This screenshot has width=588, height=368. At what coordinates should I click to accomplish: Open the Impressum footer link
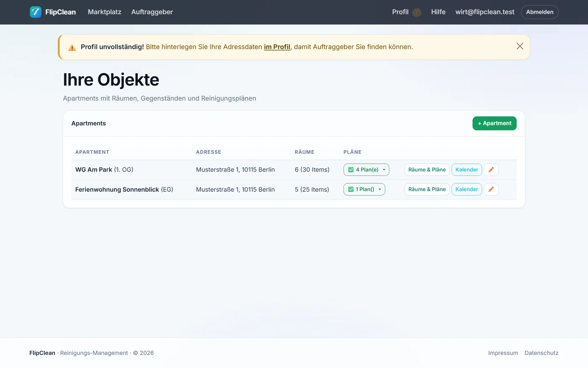503,353
